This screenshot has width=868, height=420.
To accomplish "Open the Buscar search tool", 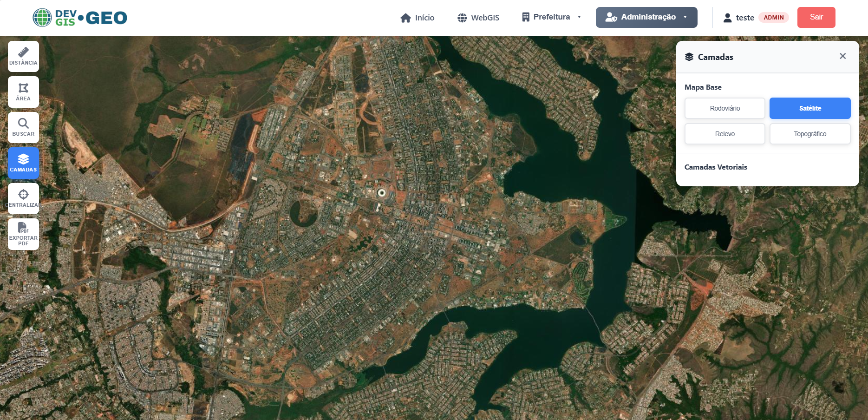I will (23, 127).
